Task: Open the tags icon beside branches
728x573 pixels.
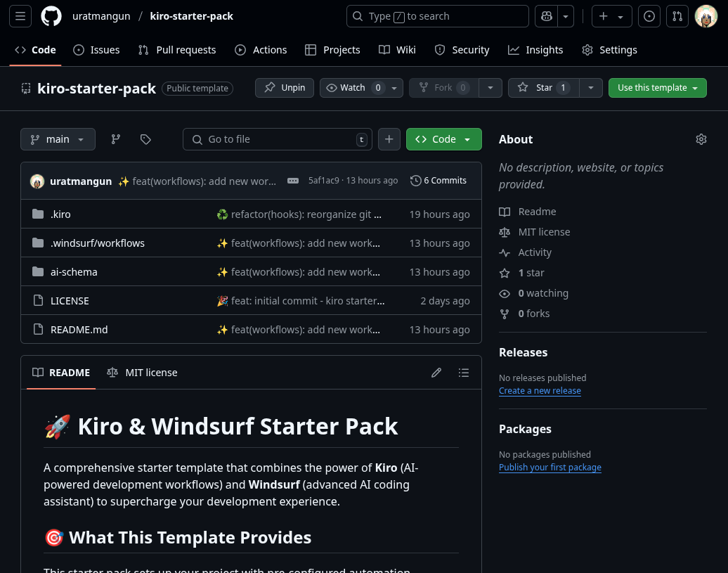Action: 145,139
